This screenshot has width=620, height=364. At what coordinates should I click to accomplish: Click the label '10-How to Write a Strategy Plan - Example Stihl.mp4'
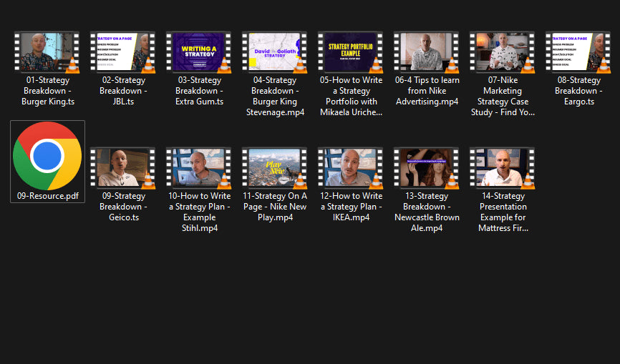[x=199, y=212]
